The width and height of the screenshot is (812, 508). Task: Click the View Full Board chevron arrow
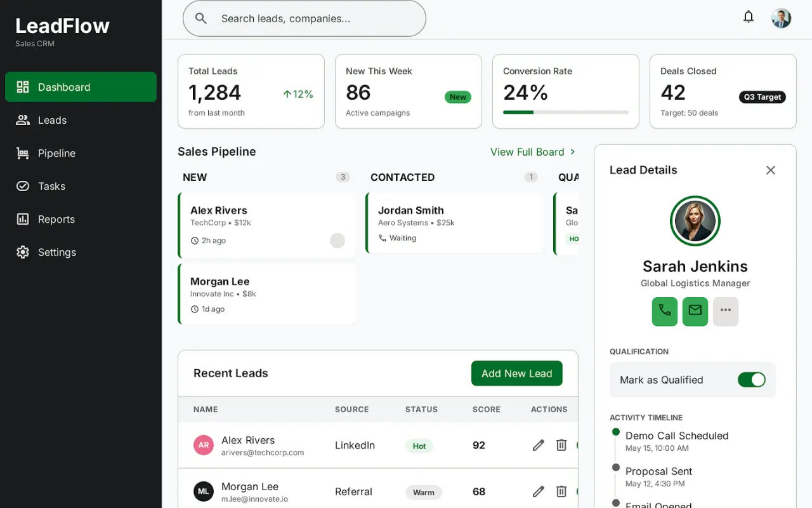(572, 152)
